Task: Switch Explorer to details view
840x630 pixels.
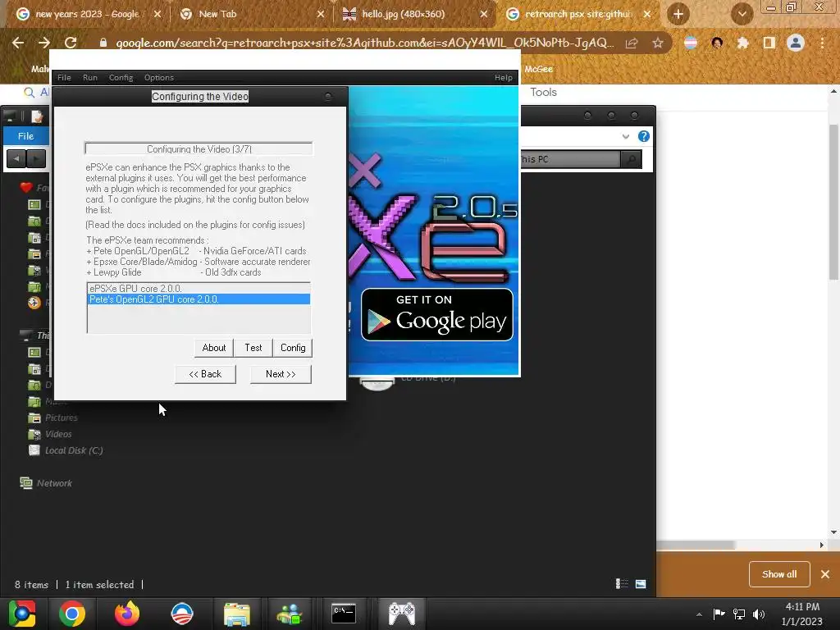Action: pyautogui.click(x=622, y=584)
